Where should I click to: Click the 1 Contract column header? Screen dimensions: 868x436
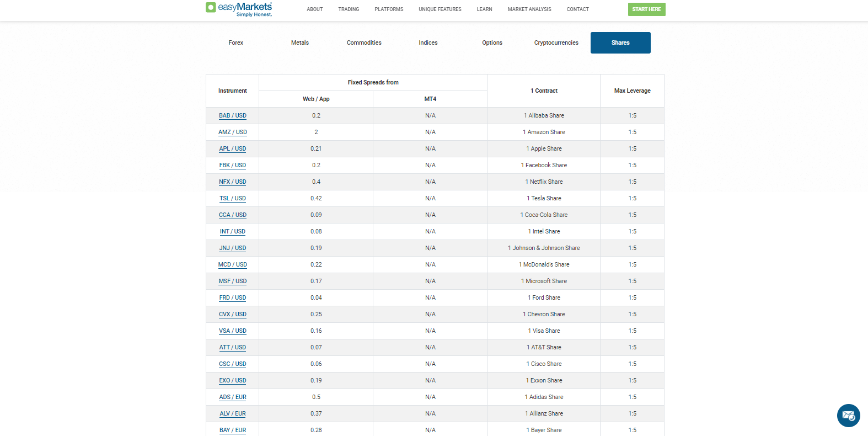[544, 91]
